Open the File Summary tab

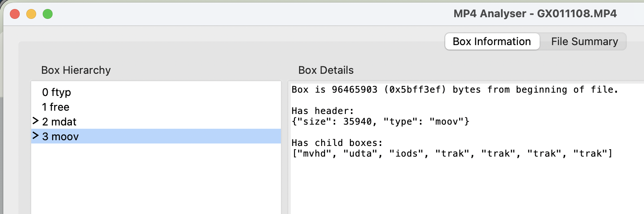click(x=584, y=41)
